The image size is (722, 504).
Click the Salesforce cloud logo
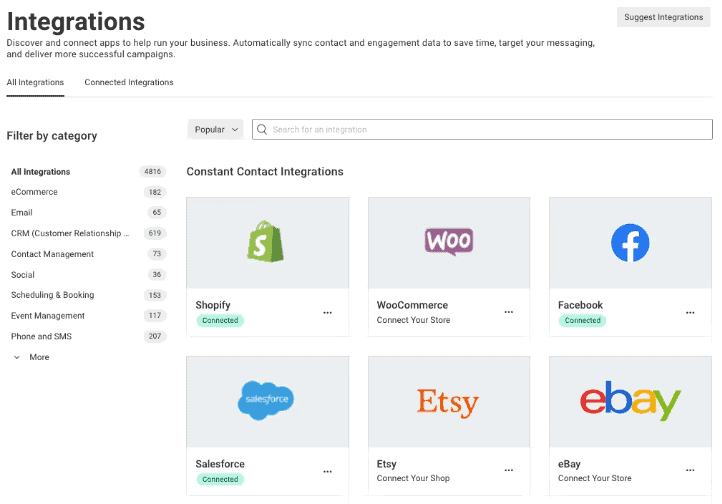click(x=267, y=401)
